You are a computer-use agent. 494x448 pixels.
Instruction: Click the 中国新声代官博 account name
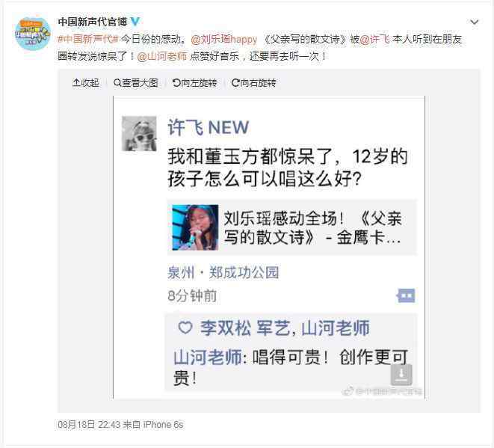[x=93, y=22]
